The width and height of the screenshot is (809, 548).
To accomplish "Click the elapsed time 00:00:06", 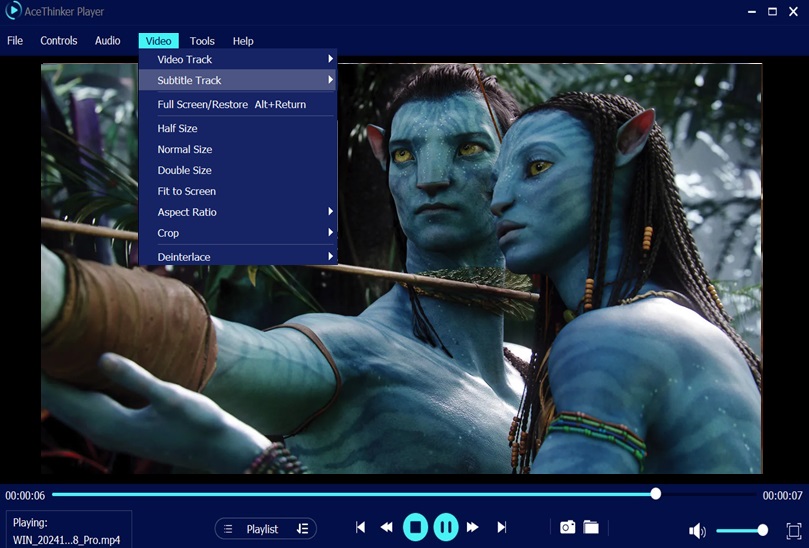I will point(25,495).
